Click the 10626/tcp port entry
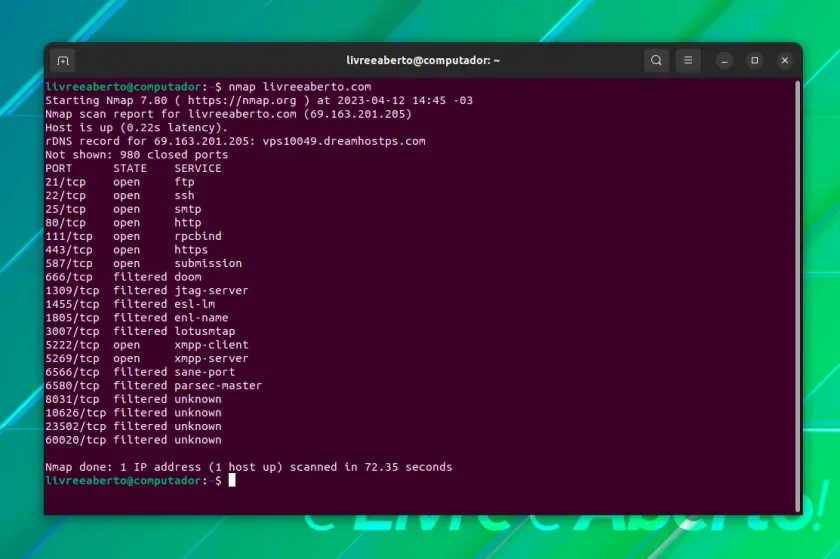The image size is (840, 559). [x=76, y=413]
